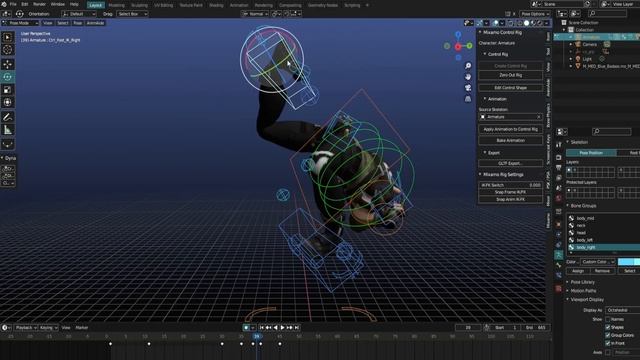The width and height of the screenshot is (640, 360).
Task: Click Assign button under Bone Groups
Action: click(578, 271)
